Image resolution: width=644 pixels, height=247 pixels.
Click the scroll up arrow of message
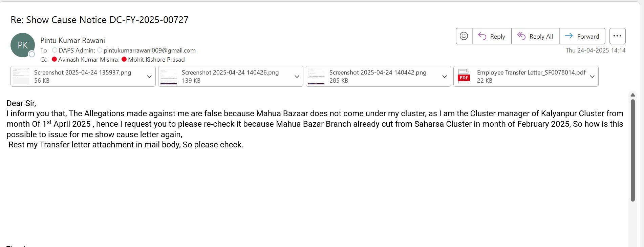tap(632, 95)
